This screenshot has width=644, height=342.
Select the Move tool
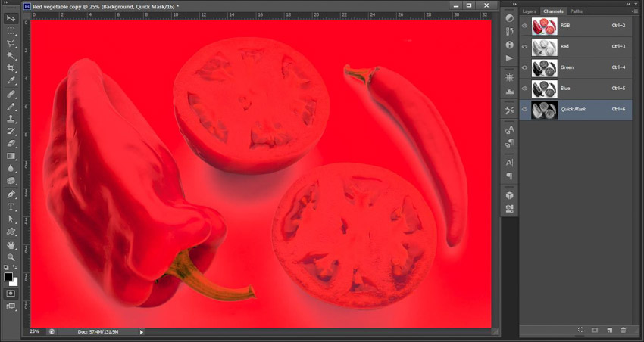pyautogui.click(x=11, y=18)
